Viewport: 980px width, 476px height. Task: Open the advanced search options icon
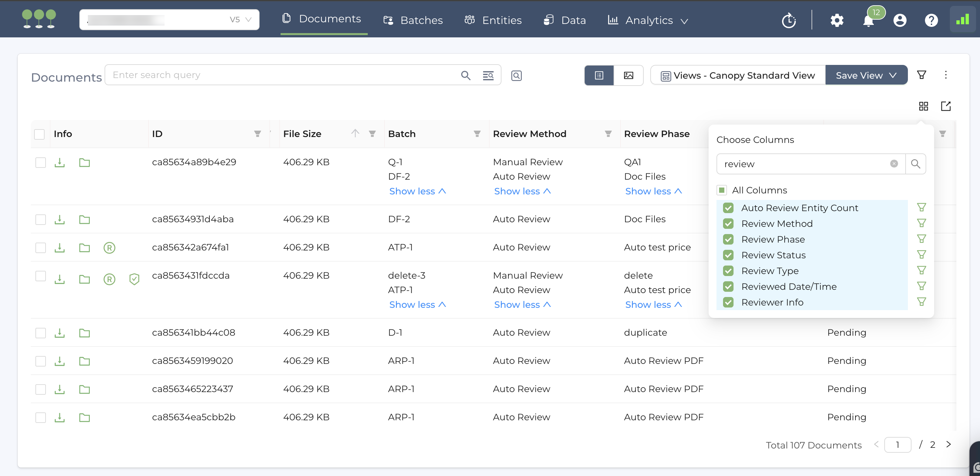coord(488,75)
